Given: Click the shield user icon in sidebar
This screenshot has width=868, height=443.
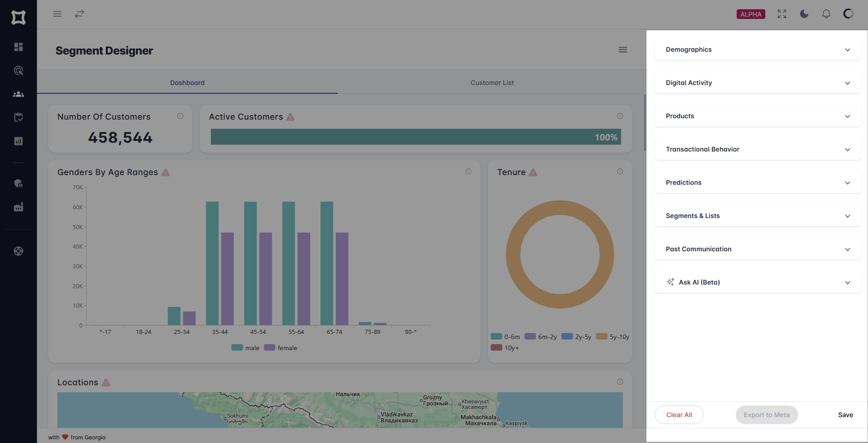Looking at the screenshot, I should tap(18, 183).
